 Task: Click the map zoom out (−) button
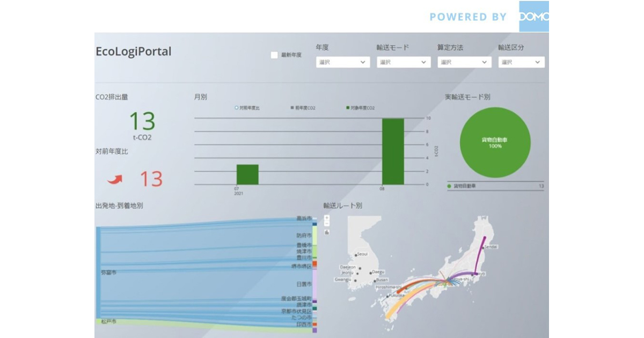pyautogui.click(x=327, y=224)
